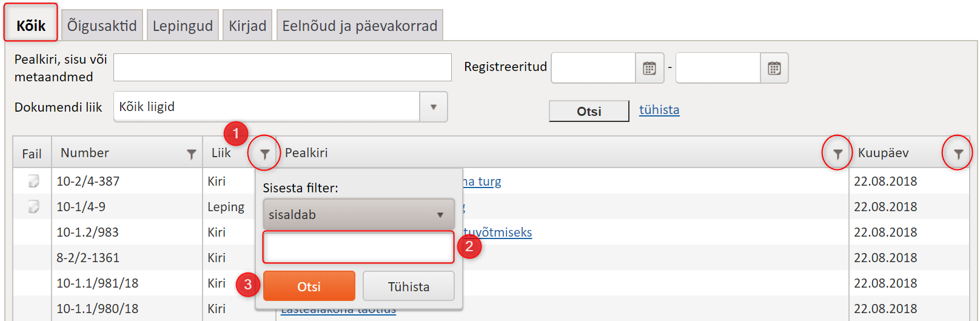Image resolution: width=980 pixels, height=321 pixels.
Task: Open filter on the Liik column
Action: [265, 154]
